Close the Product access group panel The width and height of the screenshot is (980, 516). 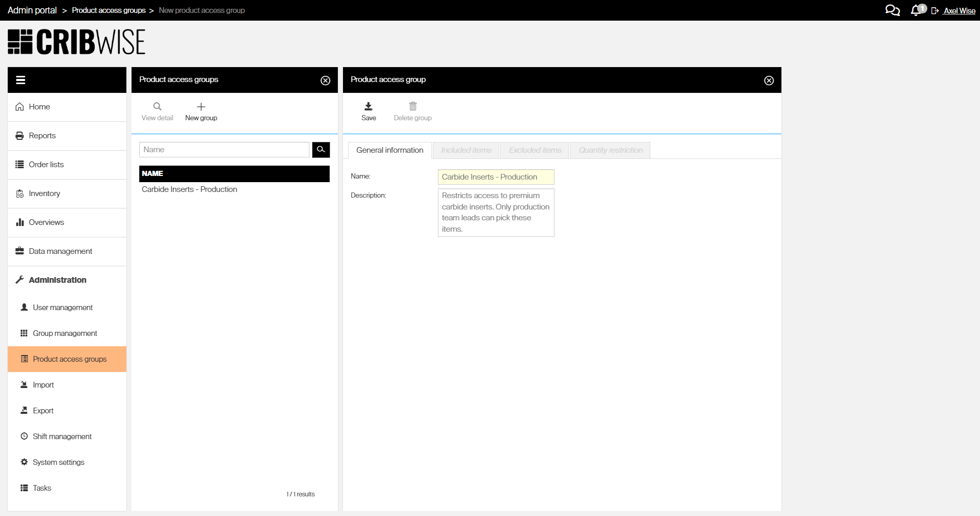pos(769,80)
